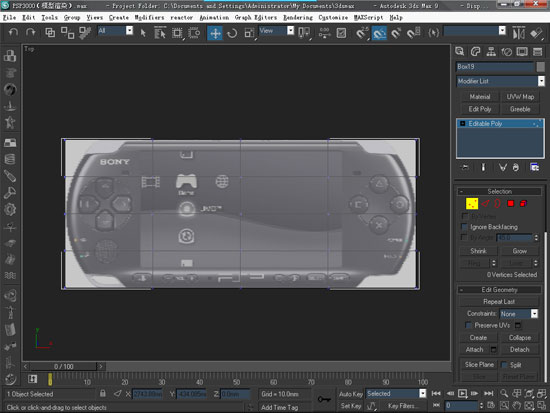The height and width of the screenshot is (413, 550).
Task: Open the File menu
Action: click(9, 17)
